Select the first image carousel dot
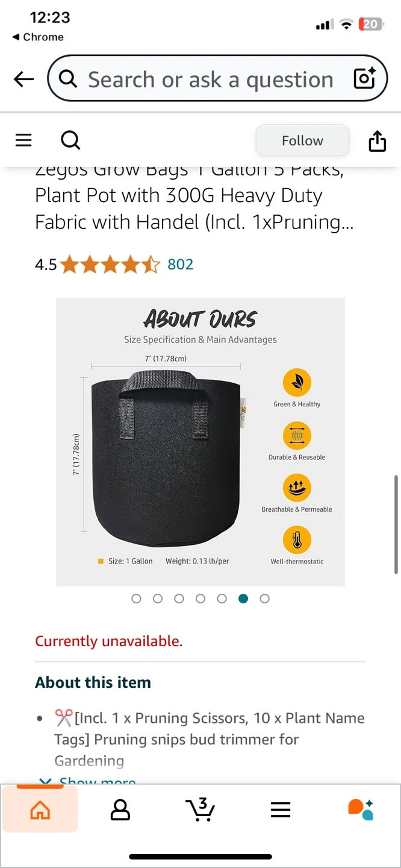 click(136, 599)
